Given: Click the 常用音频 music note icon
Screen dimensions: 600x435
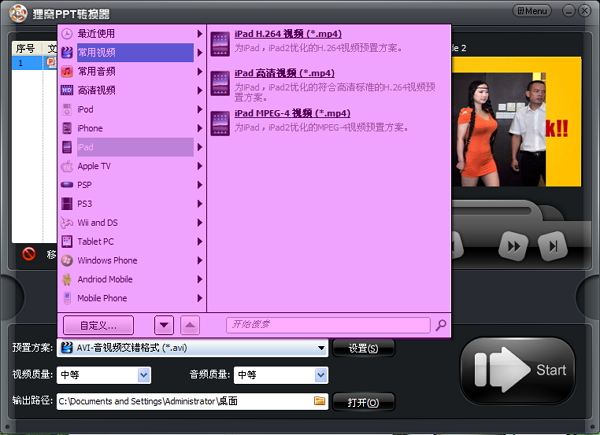Looking at the screenshot, I should pyautogui.click(x=67, y=71).
